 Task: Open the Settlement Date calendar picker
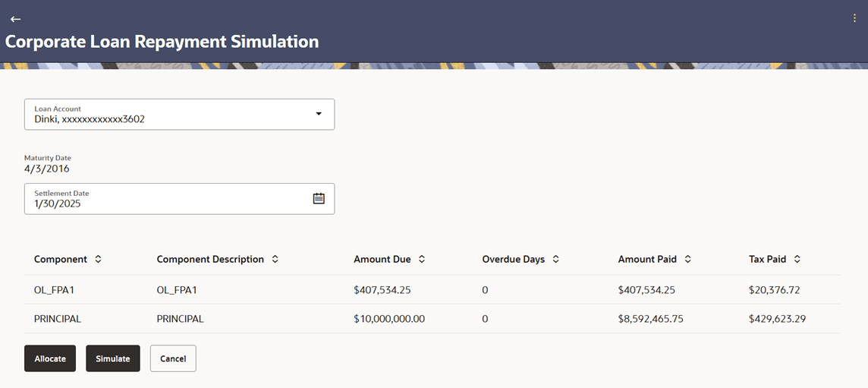[x=319, y=198]
